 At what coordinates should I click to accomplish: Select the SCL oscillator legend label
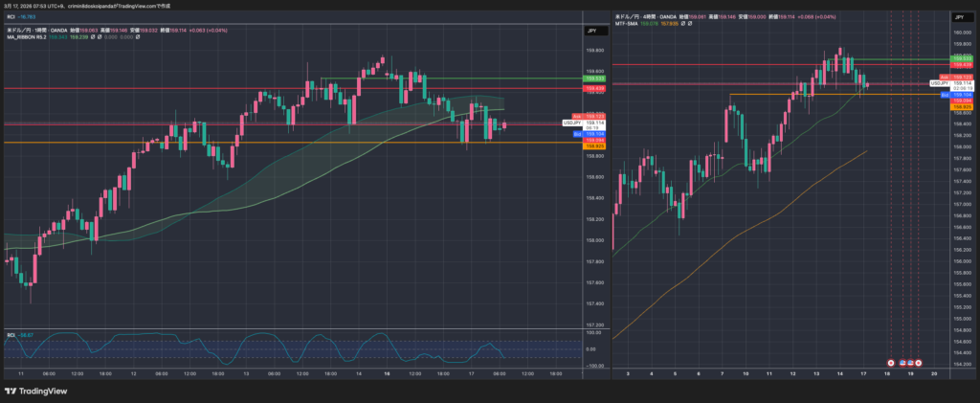(11, 334)
